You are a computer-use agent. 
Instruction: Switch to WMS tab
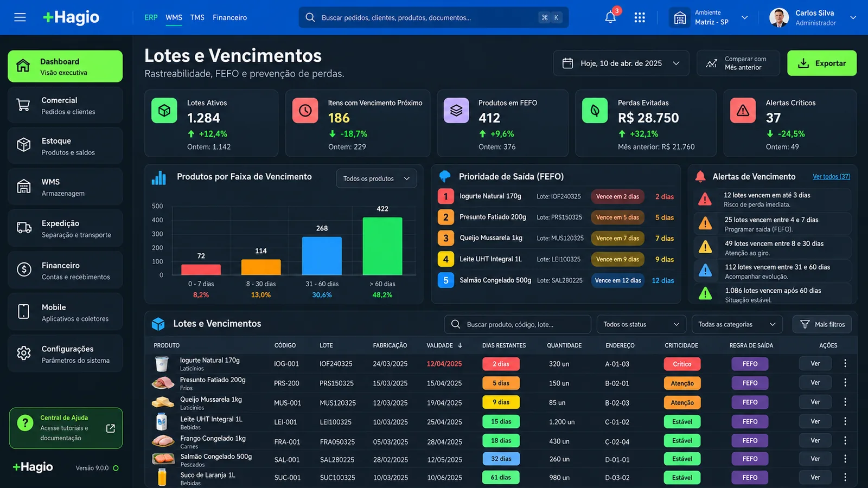174,17
